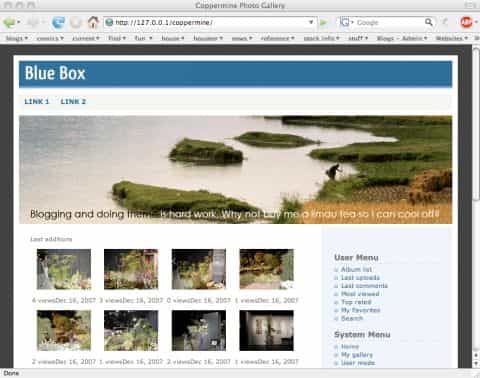Click the scrollbar up arrow button
The image size is (480, 378).
(x=476, y=355)
